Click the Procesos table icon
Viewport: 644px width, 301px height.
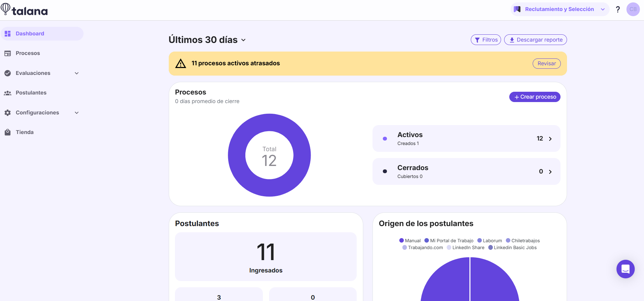(8, 53)
